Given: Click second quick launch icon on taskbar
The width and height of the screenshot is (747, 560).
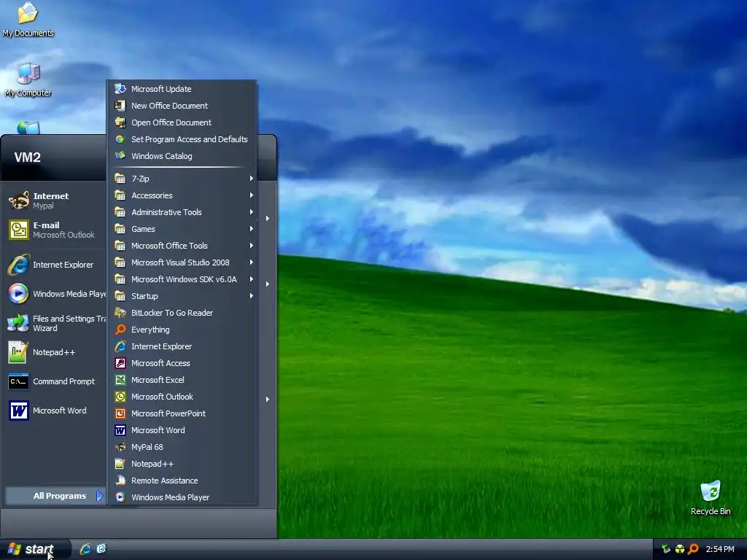Looking at the screenshot, I should coord(101,549).
